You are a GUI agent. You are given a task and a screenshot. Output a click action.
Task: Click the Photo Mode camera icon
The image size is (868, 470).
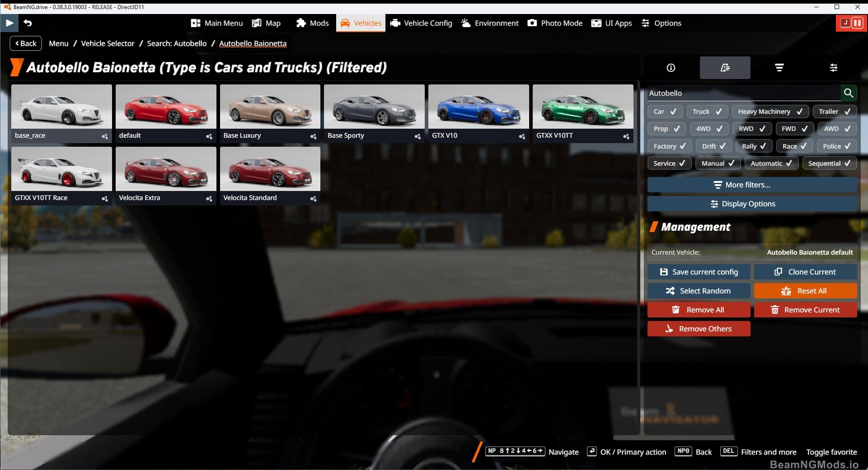[532, 23]
